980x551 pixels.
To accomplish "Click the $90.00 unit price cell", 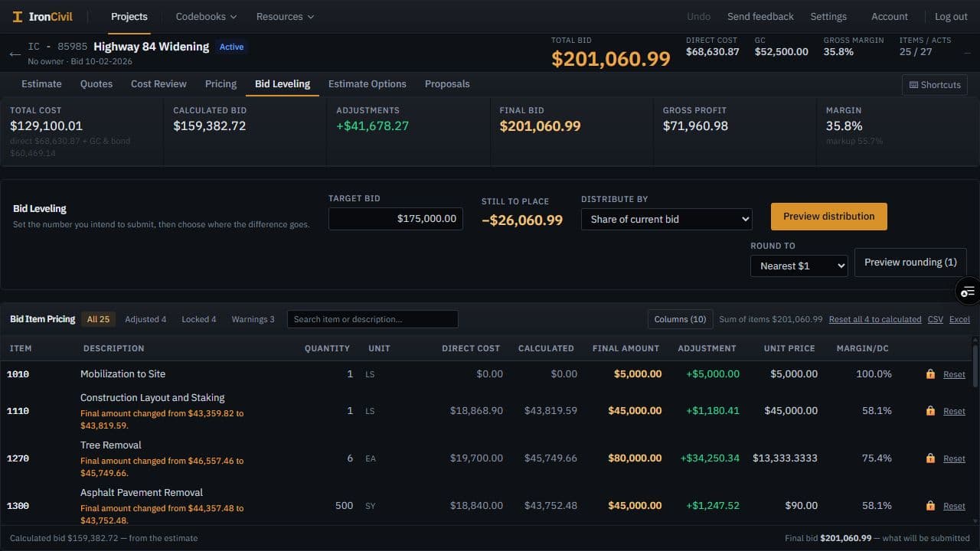I will point(801,506).
